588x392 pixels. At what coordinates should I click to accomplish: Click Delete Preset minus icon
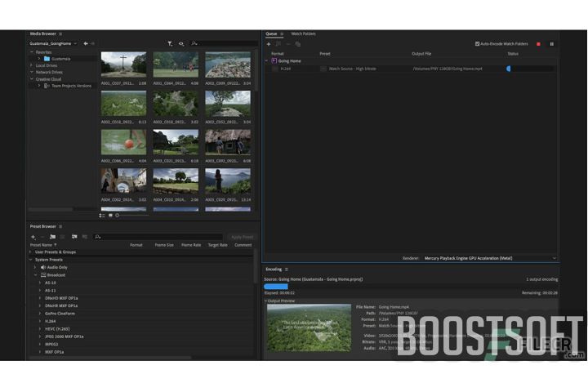tap(42, 237)
